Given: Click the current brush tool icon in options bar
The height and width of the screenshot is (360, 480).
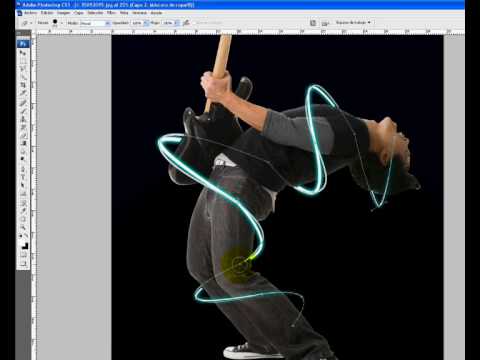Looking at the screenshot, I should (x=25, y=23).
